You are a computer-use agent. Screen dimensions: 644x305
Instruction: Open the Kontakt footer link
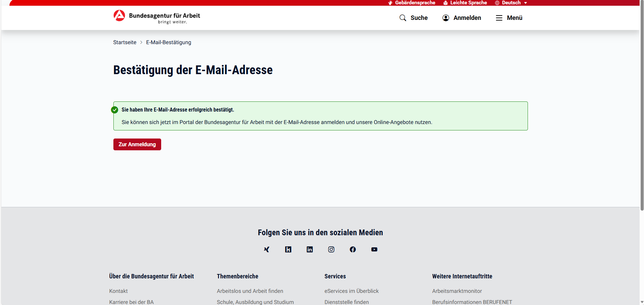click(118, 291)
